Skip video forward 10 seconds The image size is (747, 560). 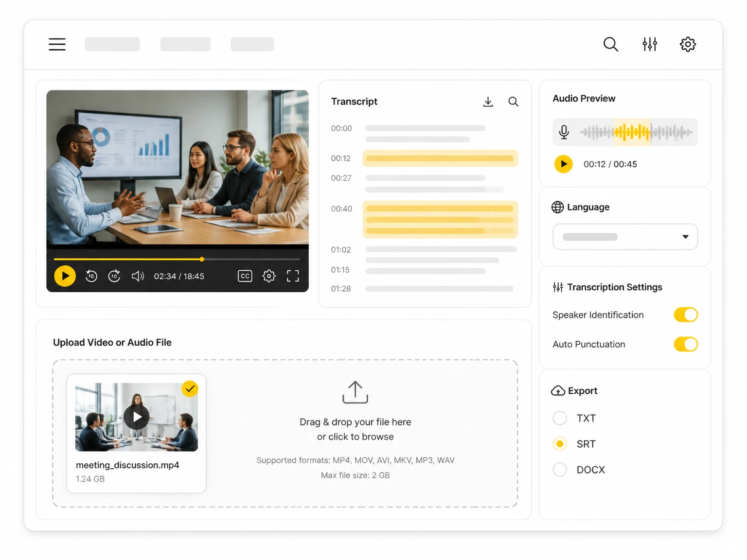point(114,276)
